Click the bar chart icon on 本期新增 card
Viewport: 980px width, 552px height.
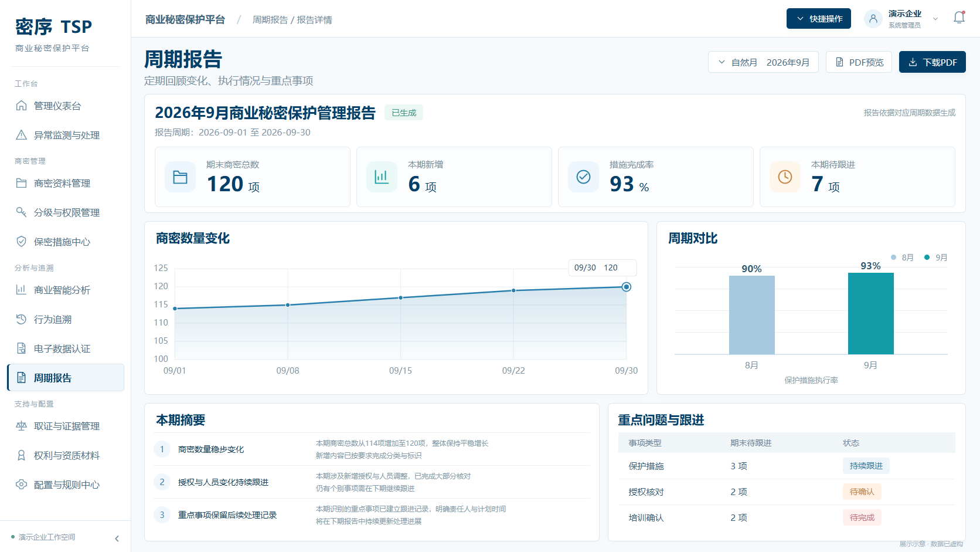click(x=382, y=177)
